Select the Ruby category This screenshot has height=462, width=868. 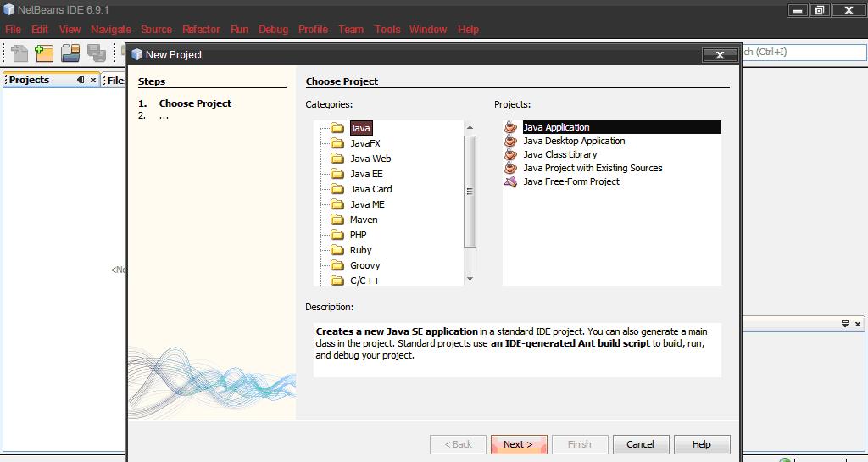pyautogui.click(x=361, y=250)
